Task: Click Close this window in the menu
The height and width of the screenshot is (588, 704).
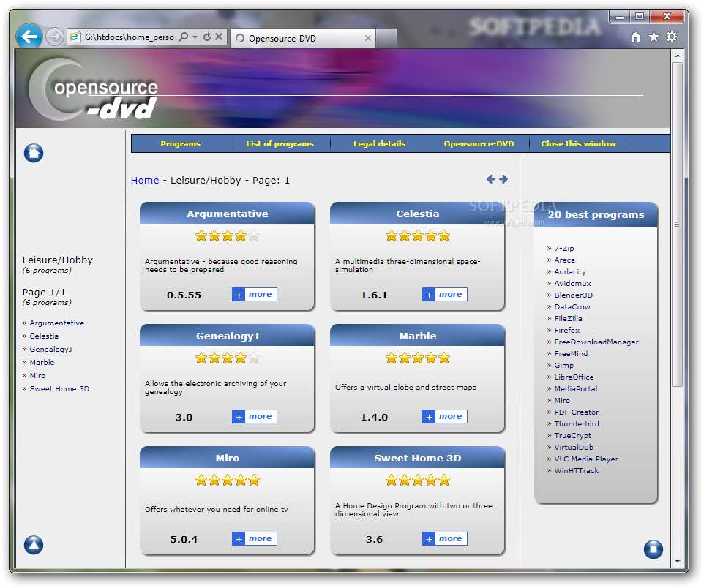Action: (579, 143)
